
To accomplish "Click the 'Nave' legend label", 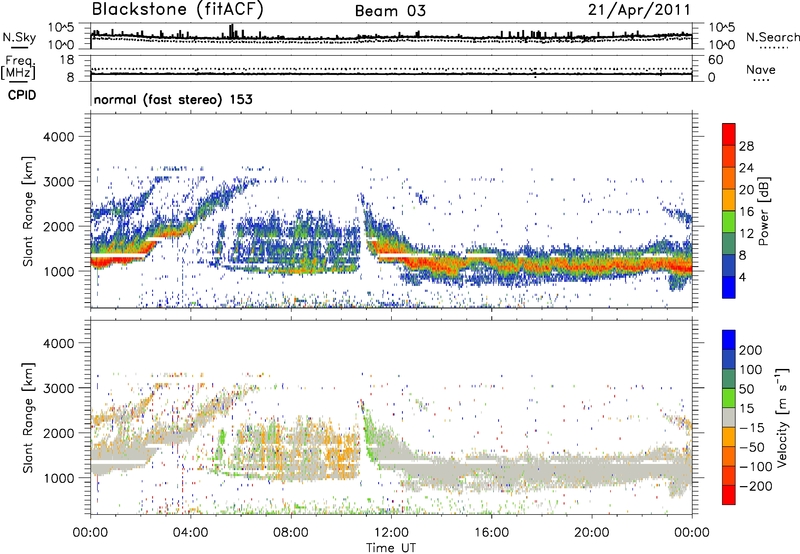I will pos(761,69).
